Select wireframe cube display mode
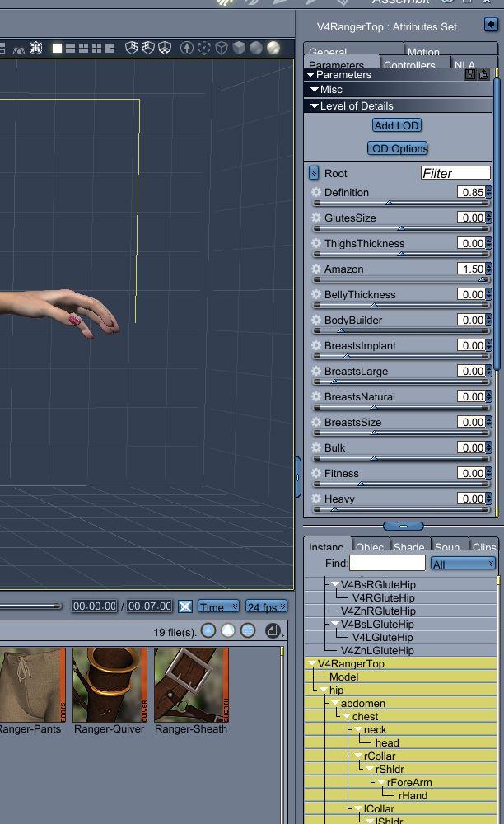The image size is (504, 824). pos(222,48)
